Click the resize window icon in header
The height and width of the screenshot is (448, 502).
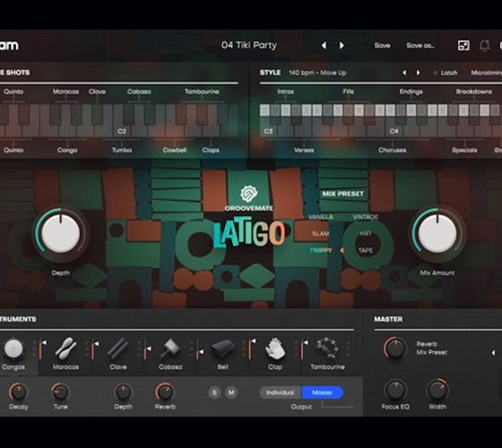coord(463,46)
